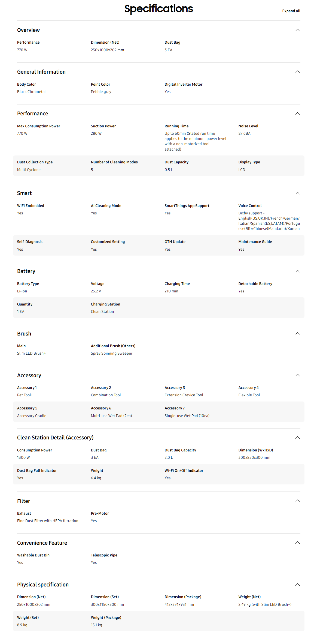Collapse the Clean Station Detail chevron
Image resolution: width=317 pixels, height=644 pixels.
point(297,438)
